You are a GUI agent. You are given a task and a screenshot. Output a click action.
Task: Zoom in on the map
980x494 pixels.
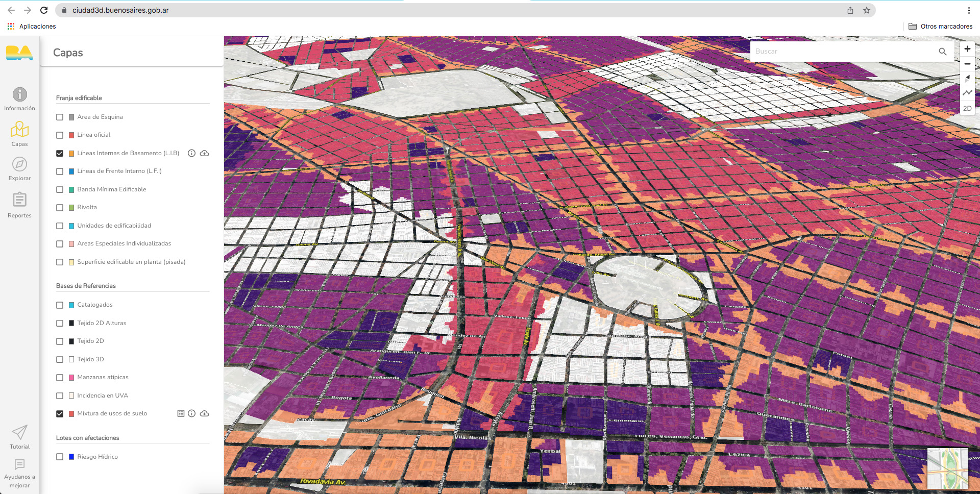pos(967,49)
